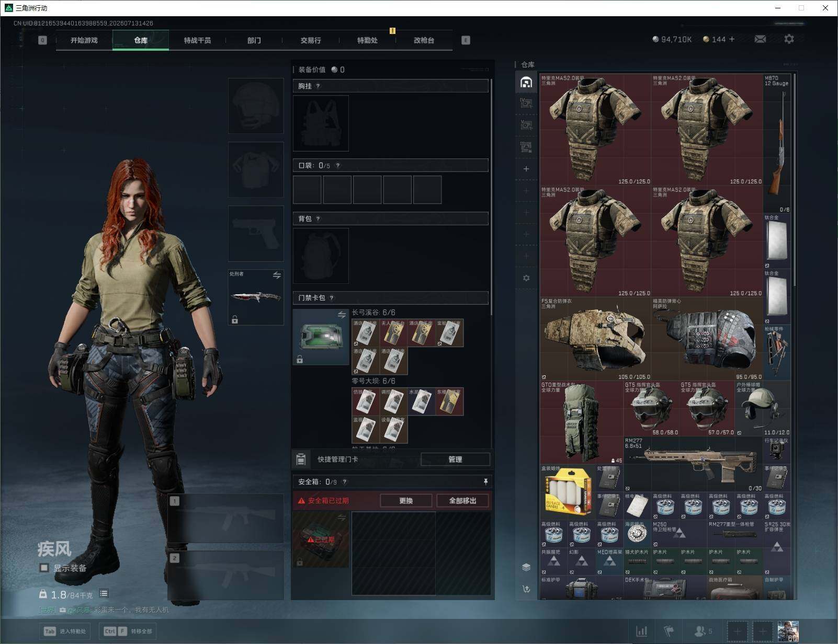Open the mail envelope icon

[x=760, y=39]
